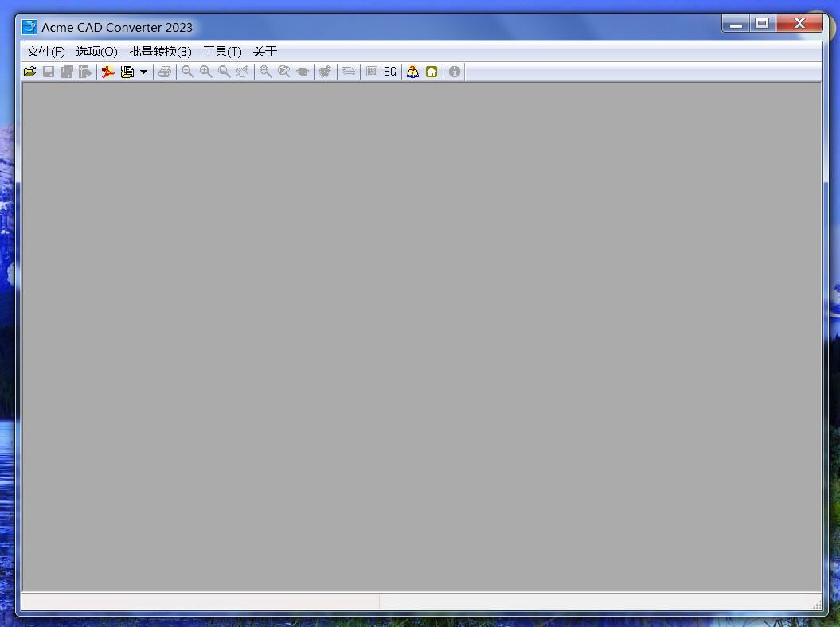Click the Acme CAD Converter title bar icon
This screenshot has height=627, width=840.
tap(29, 27)
